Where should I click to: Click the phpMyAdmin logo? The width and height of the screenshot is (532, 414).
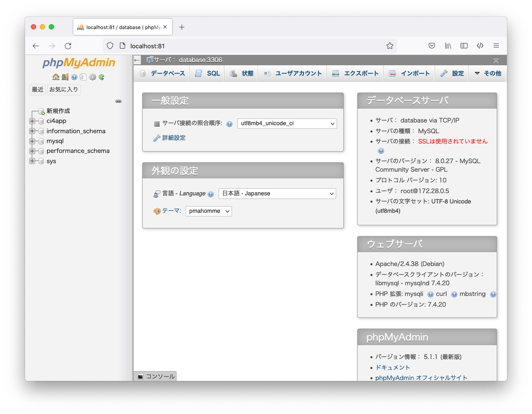pos(79,63)
